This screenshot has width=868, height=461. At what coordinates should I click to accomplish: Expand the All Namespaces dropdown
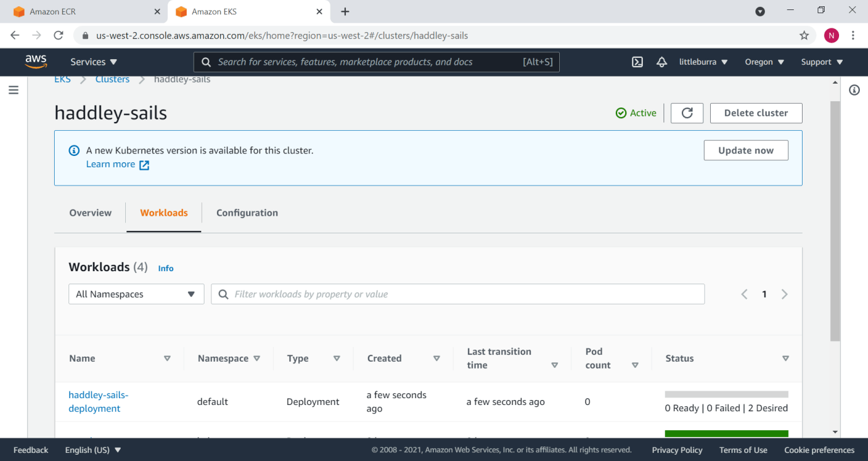pos(136,294)
